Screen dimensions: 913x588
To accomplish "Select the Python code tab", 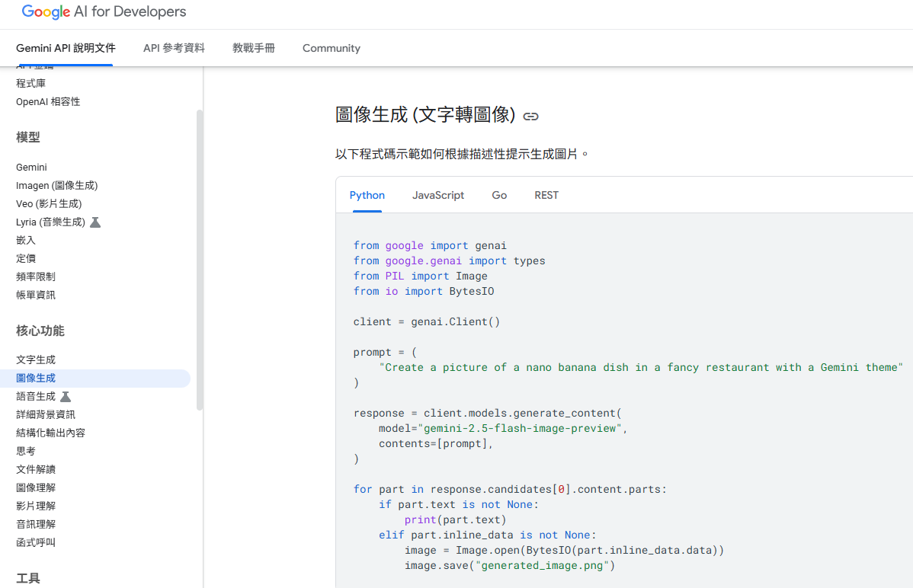I will pos(367,195).
